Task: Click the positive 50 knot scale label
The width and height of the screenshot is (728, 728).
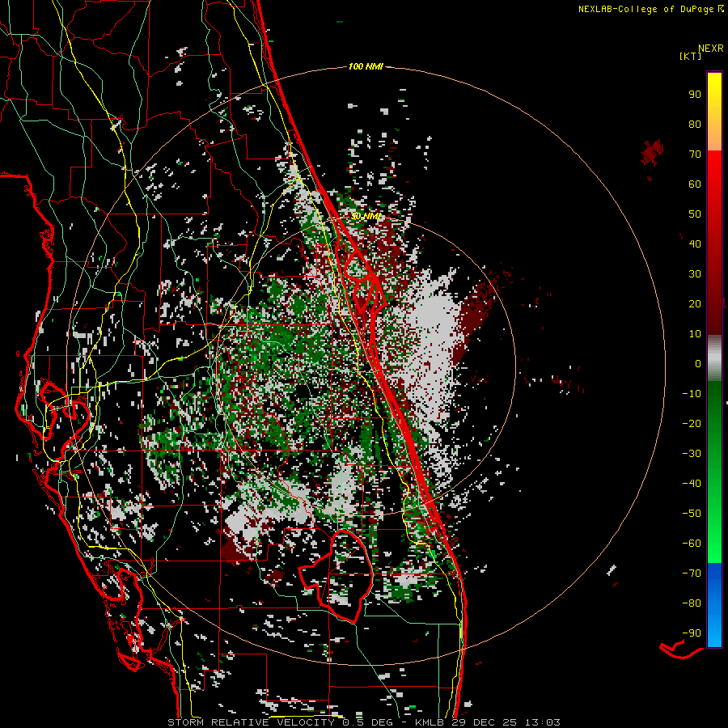Action: [x=695, y=214]
